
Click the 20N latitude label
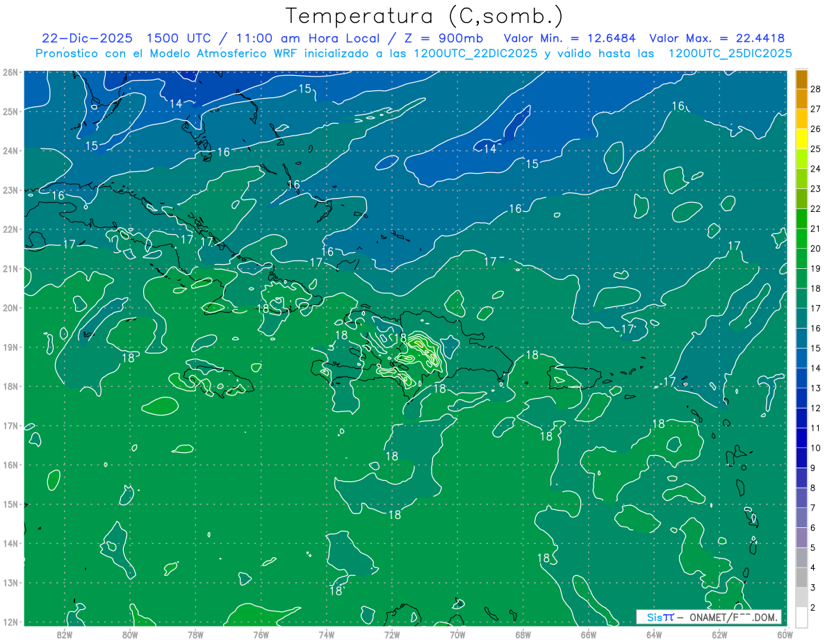10,308
